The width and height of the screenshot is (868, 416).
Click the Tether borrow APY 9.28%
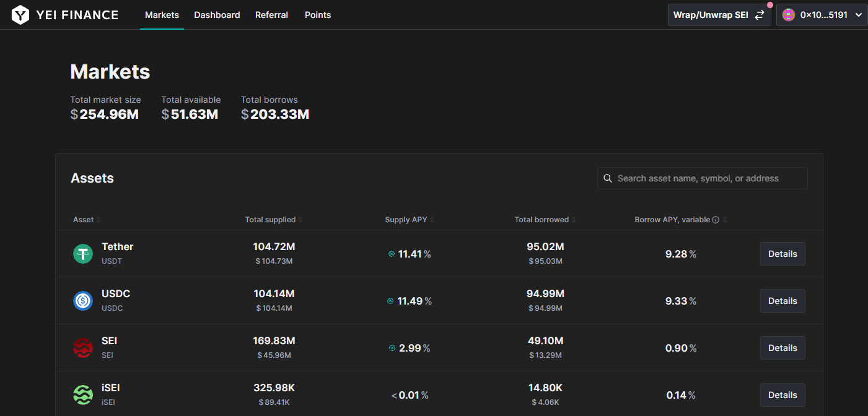click(x=681, y=254)
